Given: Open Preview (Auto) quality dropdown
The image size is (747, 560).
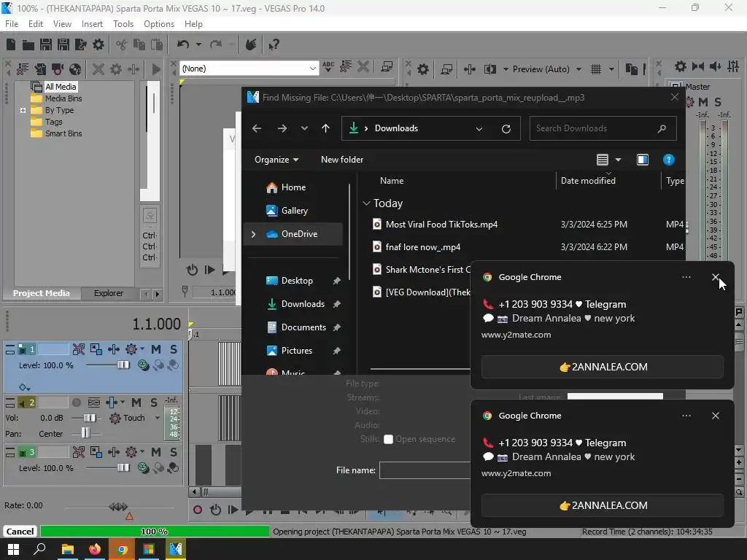Looking at the screenshot, I should (x=578, y=69).
